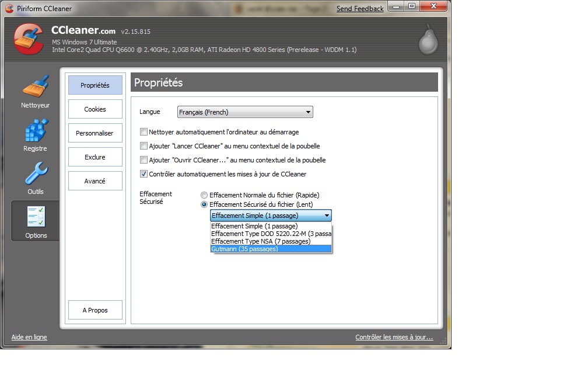Viewport: 588px width, 368px height.
Task: Click the v2.15.815 version text
Action: click(x=135, y=32)
